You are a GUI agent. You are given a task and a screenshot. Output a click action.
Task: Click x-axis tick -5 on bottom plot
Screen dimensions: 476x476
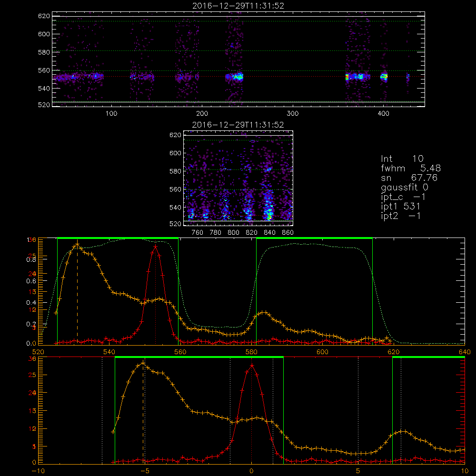point(145,471)
